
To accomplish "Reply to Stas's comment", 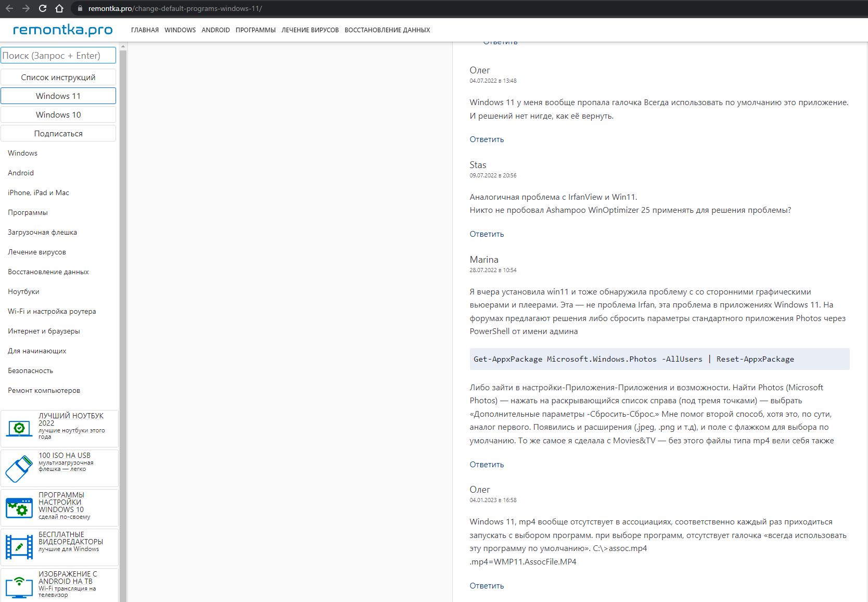I will (x=487, y=234).
